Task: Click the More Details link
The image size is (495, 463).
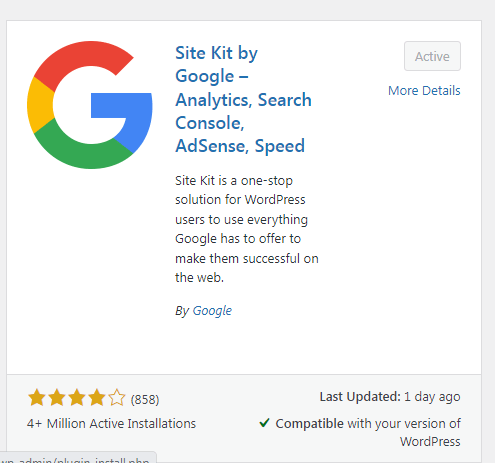Action: coord(424,91)
